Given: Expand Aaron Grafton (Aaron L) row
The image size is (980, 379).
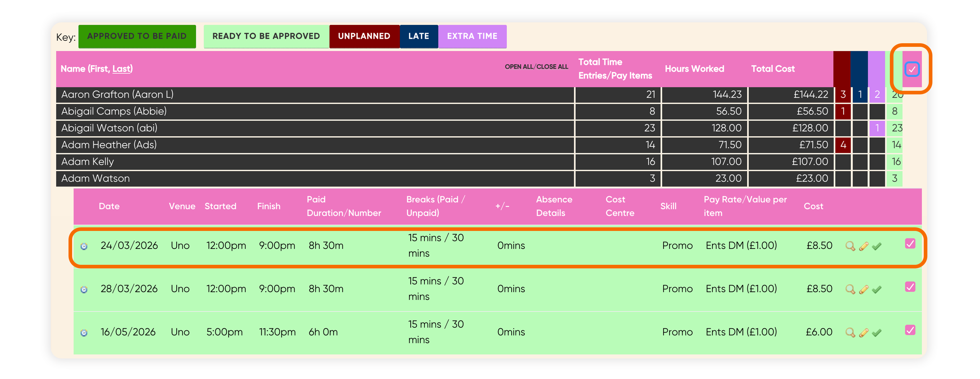Looking at the screenshot, I should (x=315, y=95).
